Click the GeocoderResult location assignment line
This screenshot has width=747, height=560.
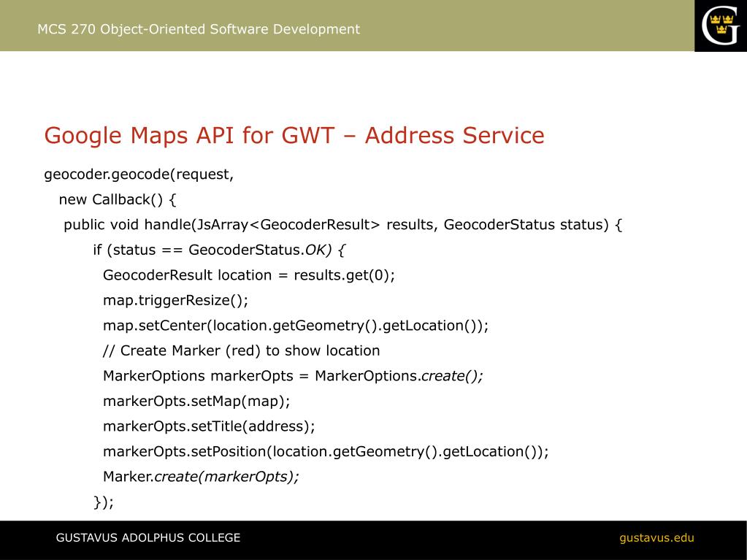[249, 275]
